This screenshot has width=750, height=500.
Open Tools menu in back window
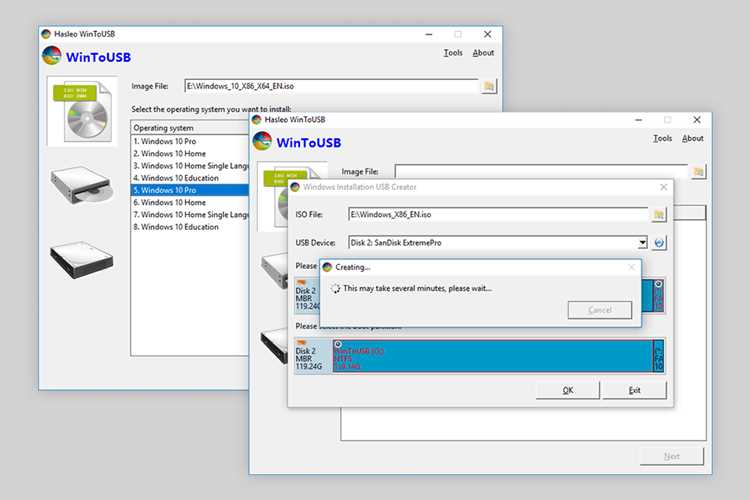(452, 53)
